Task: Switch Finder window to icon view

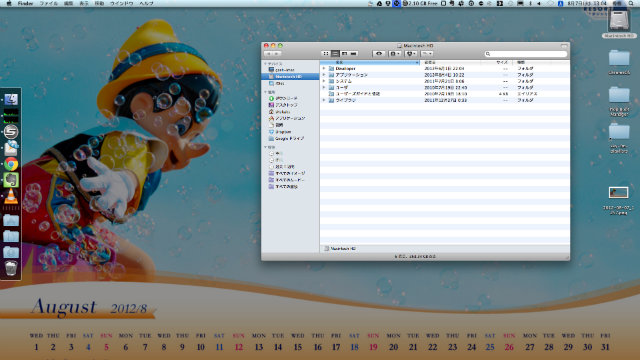Action: click(325, 53)
